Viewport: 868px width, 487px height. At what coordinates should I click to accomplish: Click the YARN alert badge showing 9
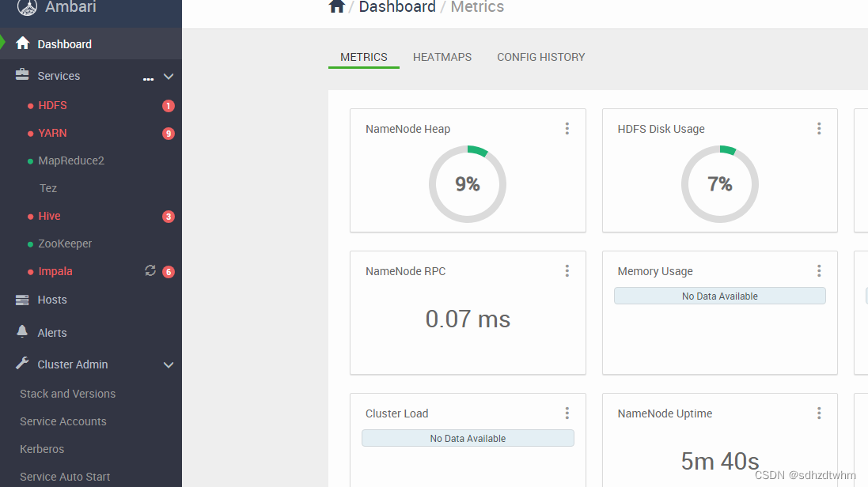169,134
